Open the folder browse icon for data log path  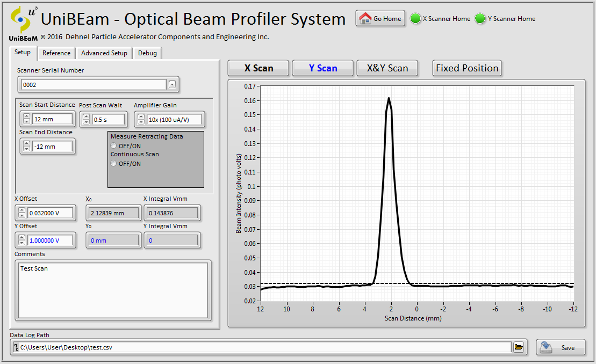click(519, 347)
